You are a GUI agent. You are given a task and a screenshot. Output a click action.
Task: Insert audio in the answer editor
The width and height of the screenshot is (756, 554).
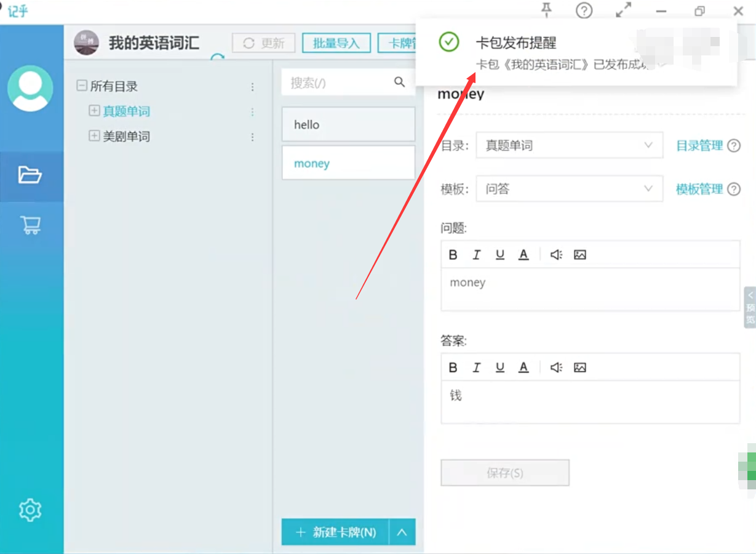coord(557,367)
